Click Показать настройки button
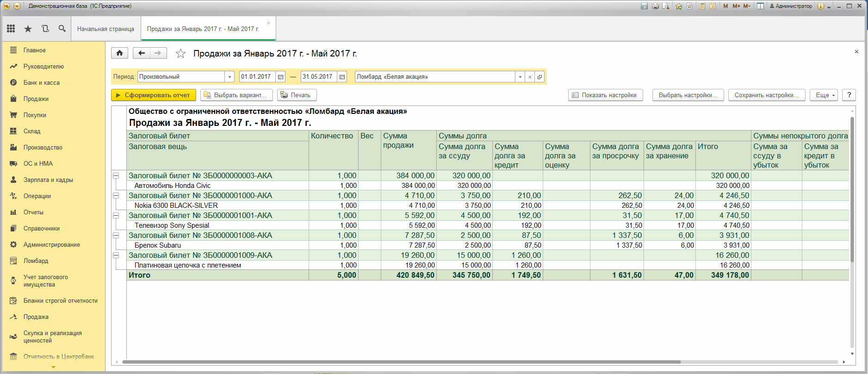Image resolution: width=868 pixels, height=374 pixels. [x=606, y=95]
